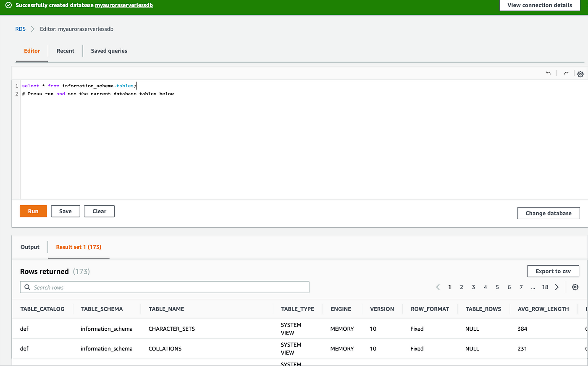Click SYSTEM VIEW cell in COLLATIONS row
The height and width of the screenshot is (366, 588).
[291, 348]
